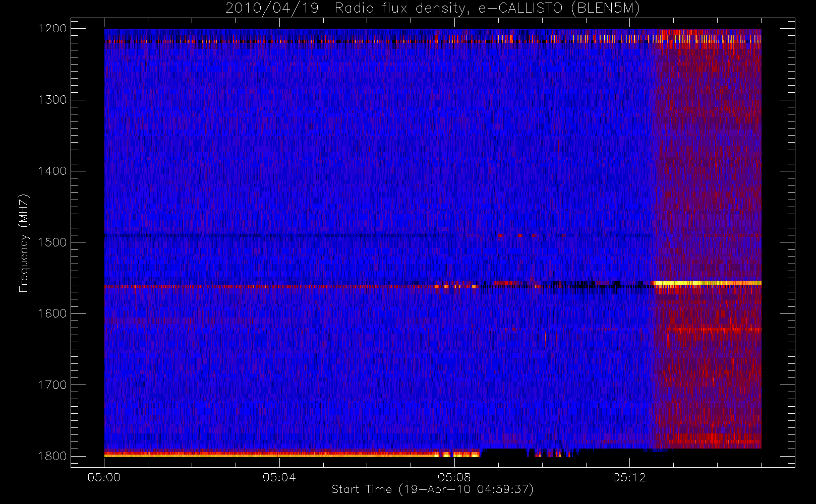Click the yellow band at 1800 MHz bottom edge
Image resolution: width=816 pixels, height=504 pixels.
[x=292, y=455]
